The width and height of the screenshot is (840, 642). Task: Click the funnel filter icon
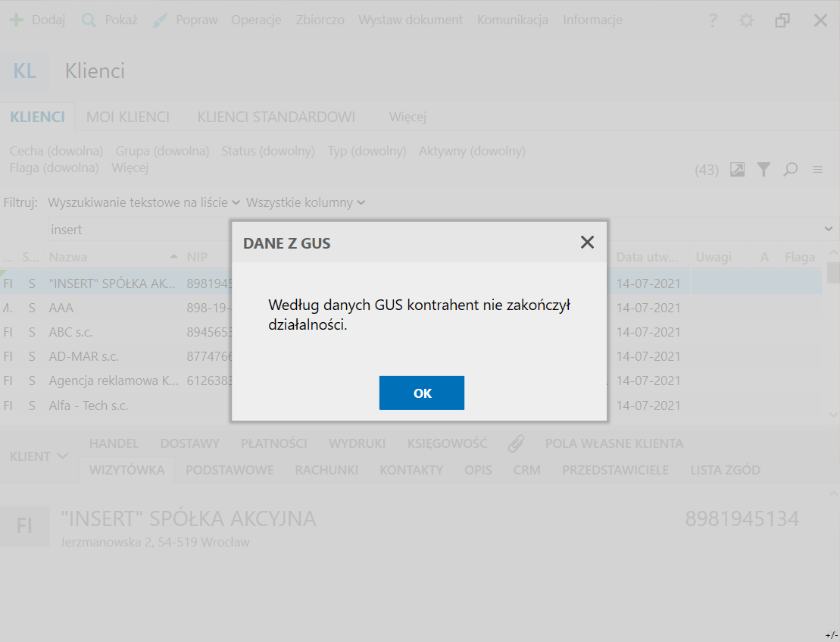pyautogui.click(x=763, y=170)
